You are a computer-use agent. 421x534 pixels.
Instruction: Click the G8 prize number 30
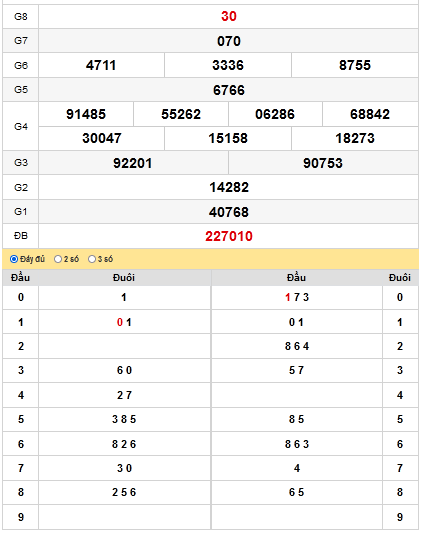click(x=229, y=16)
